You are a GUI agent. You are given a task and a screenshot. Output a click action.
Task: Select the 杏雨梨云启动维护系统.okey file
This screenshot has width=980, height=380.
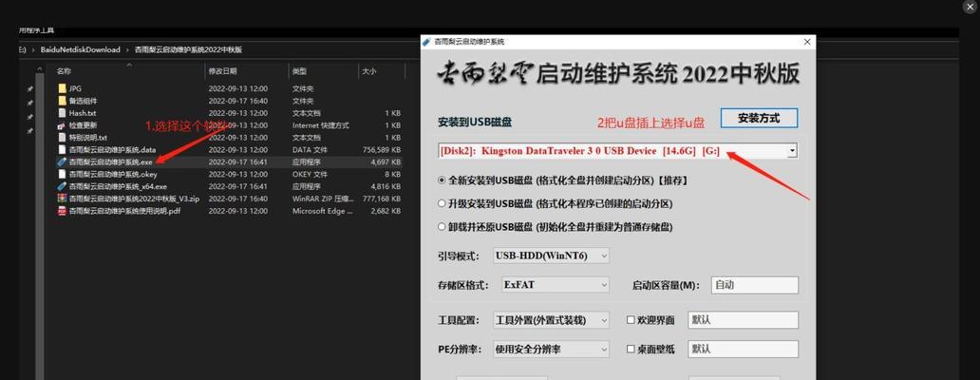pos(107,175)
